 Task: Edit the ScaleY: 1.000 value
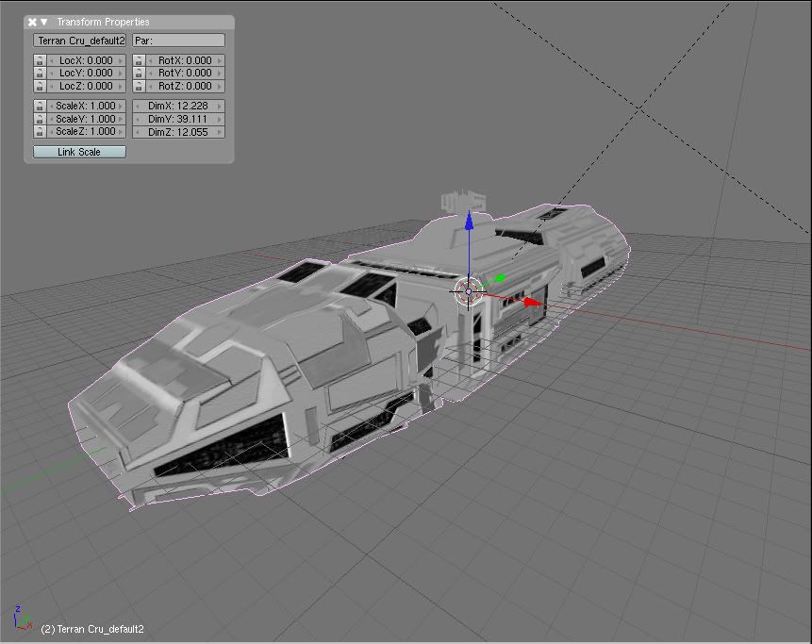(86, 119)
